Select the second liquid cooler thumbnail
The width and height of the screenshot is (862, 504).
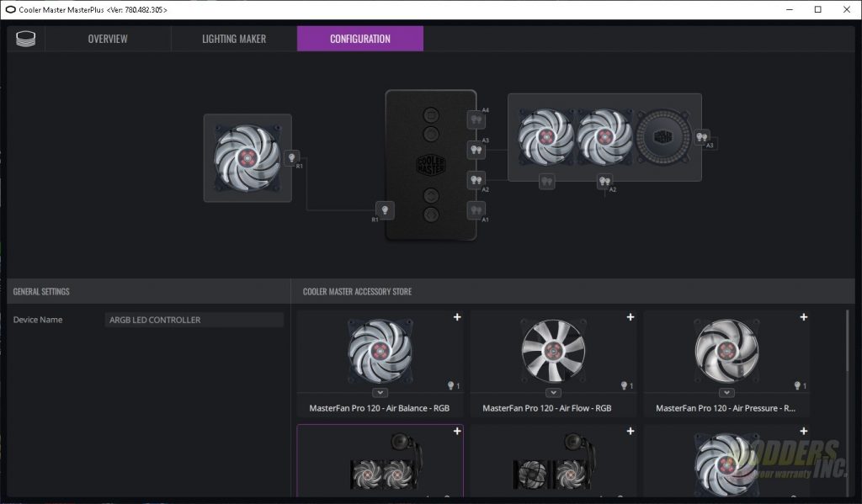556,463
